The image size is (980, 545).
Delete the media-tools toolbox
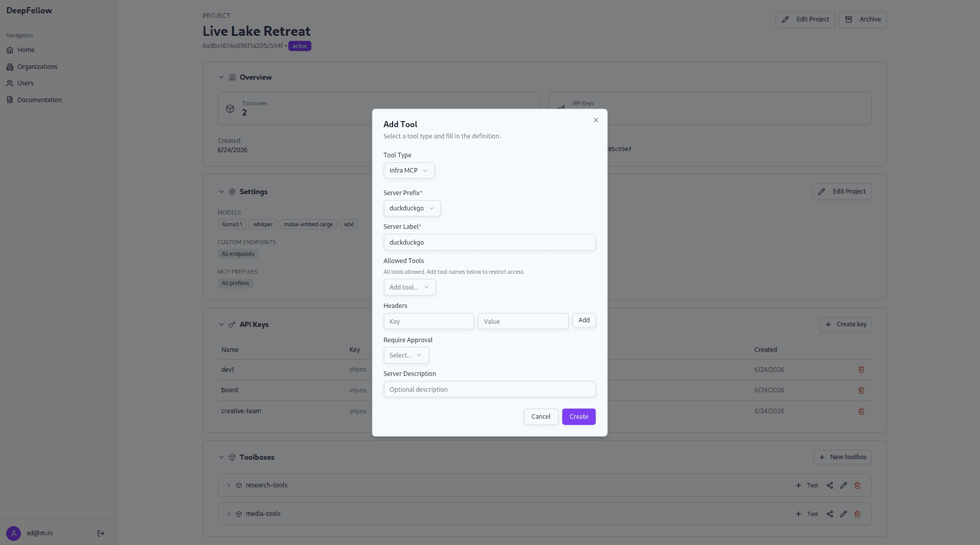[857, 514]
